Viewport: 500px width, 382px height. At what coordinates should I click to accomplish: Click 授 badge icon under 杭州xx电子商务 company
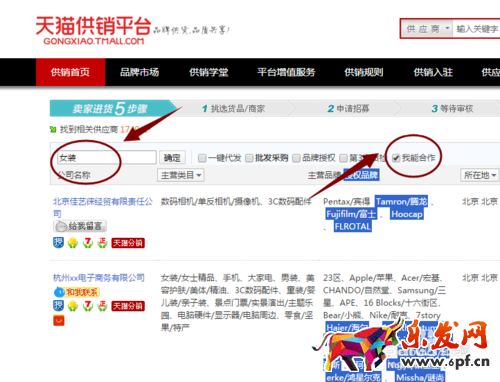[58, 306]
